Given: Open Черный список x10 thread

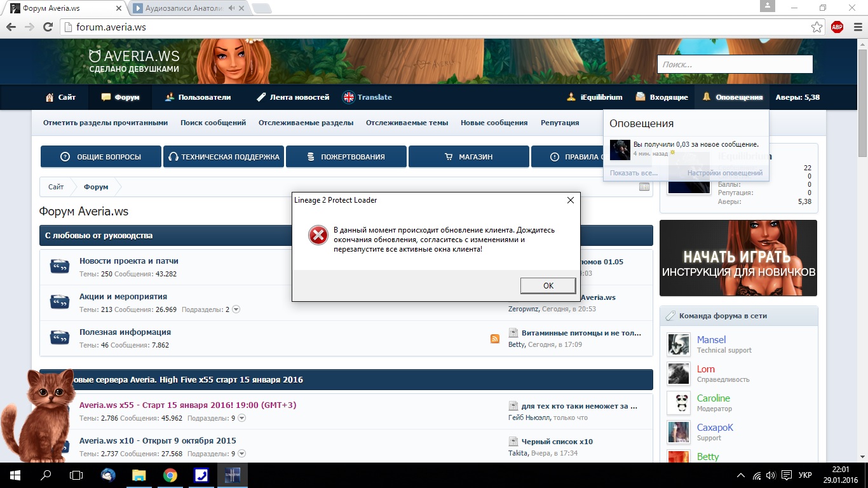Looking at the screenshot, I should 557,442.
